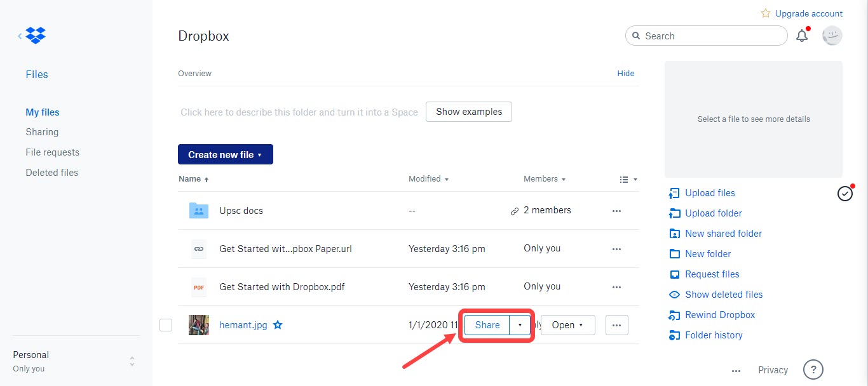
Task: Star the hemant.jpg file
Action: click(278, 325)
